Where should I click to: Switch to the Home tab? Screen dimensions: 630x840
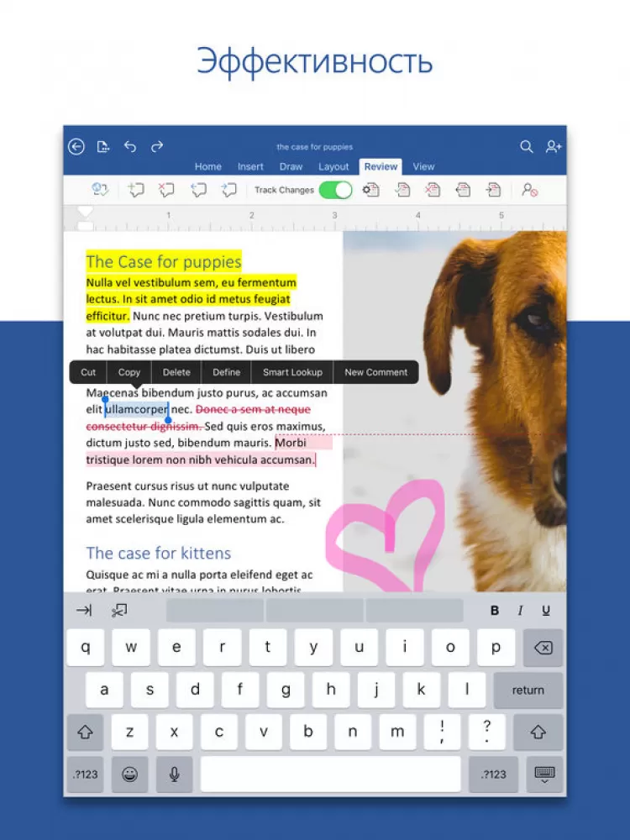(x=207, y=166)
